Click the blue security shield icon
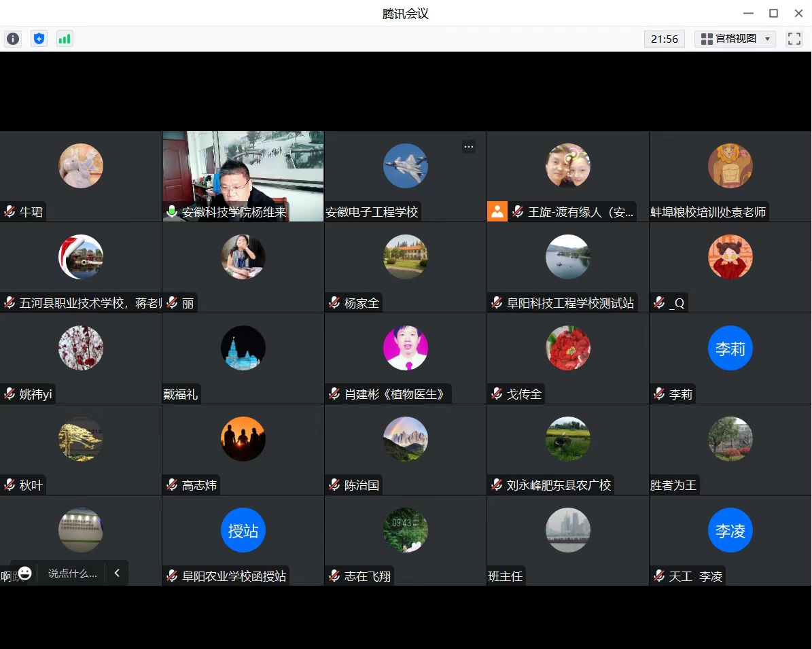The height and width of the screenshot is (649, 812). point(39,39)
